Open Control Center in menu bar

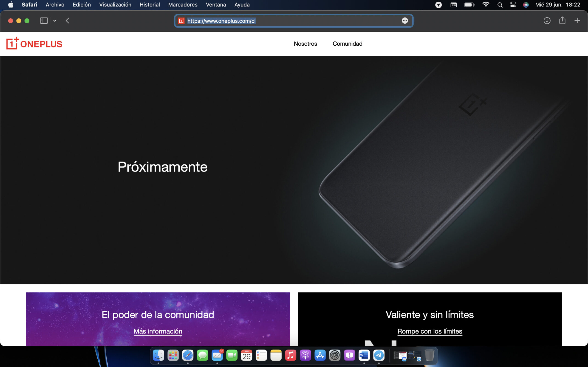513,5
